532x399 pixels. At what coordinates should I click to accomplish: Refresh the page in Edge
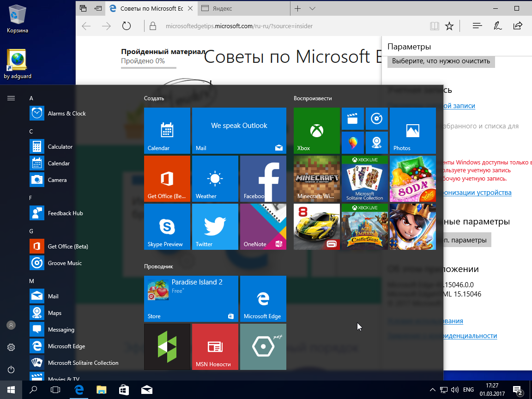click(127, 26)
